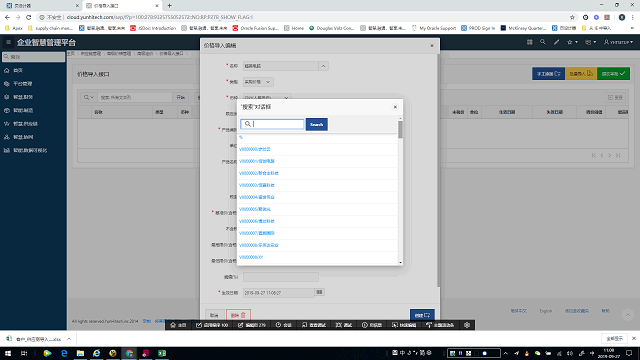Close the 搜索 dialog with X
The height and width of the screenshot is (360, 640).
(395, 107)
